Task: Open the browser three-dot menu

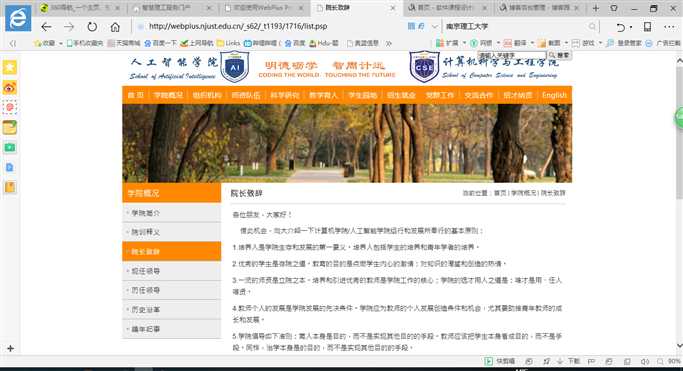Action: coord(669,27)
